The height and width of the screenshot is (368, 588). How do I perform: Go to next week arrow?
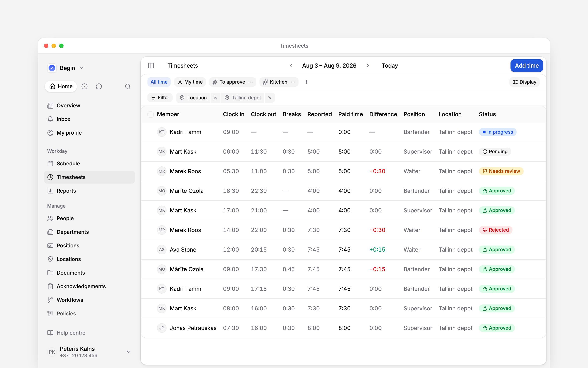click(x=368, y=65)
